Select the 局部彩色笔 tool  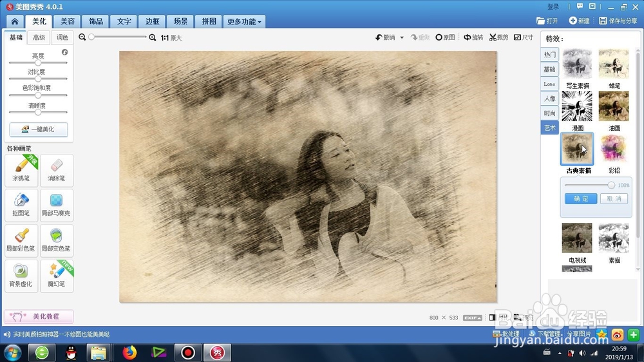pos(21,240)
